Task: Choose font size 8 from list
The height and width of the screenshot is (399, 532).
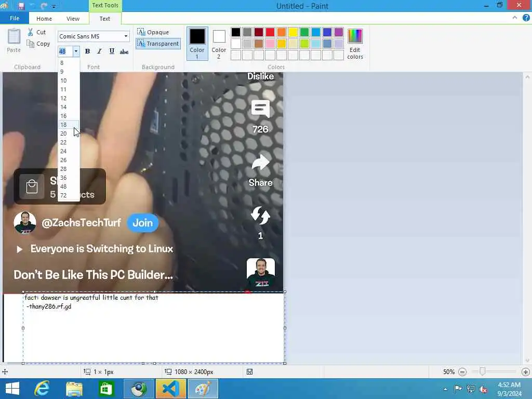Action: coord(69,62)
